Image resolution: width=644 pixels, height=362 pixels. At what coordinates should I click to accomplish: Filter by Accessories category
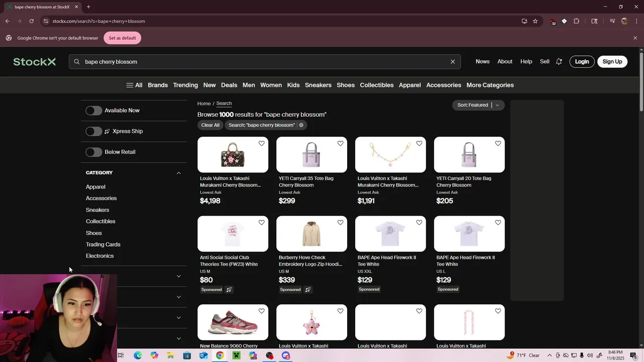coord(101,198)
